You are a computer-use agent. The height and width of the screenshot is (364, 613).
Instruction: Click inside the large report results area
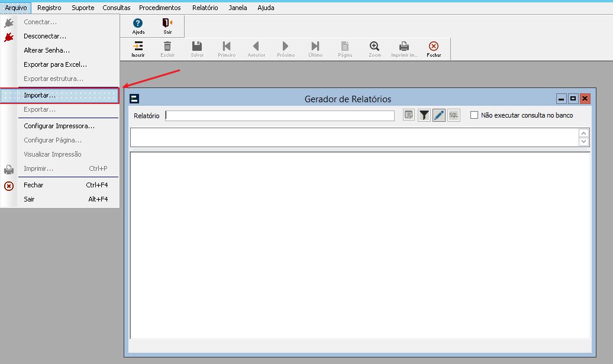point(360,245)
